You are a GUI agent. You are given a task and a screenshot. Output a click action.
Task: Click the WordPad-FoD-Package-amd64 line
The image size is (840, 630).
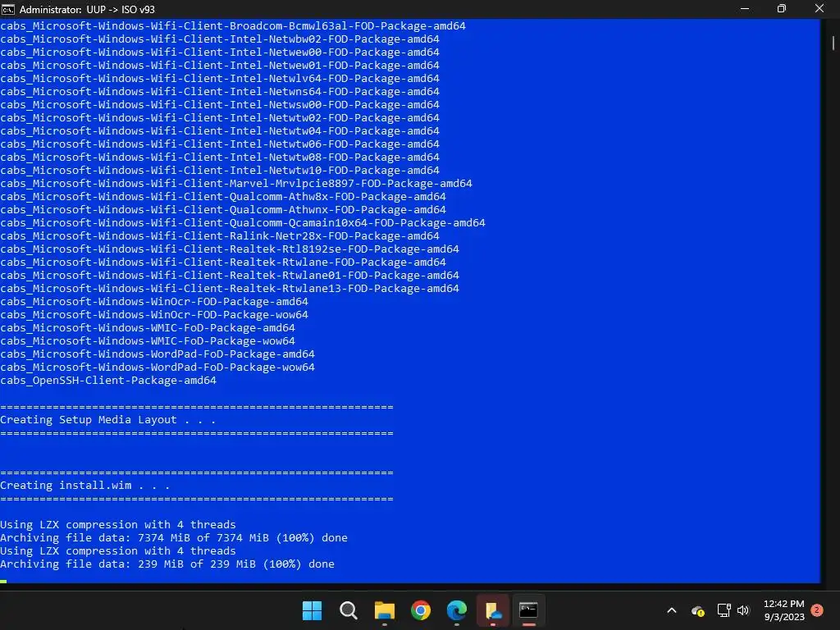click(x=157, y=354)
